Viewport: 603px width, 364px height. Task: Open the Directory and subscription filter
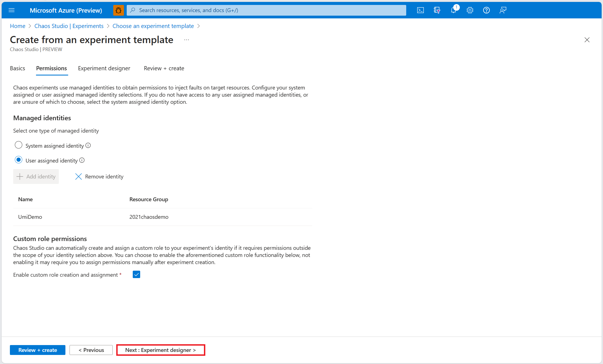[x=437, y=10]
